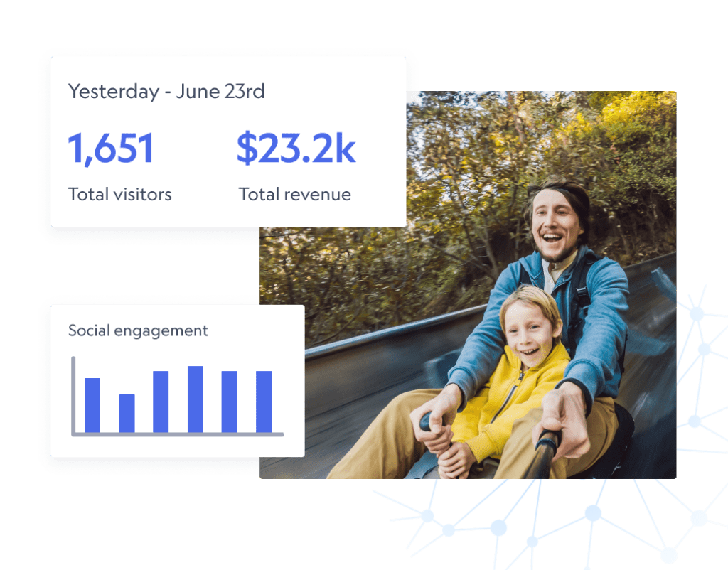
Task: Select the 1,651 visitors figure
Action: click(x=111, y=149)
